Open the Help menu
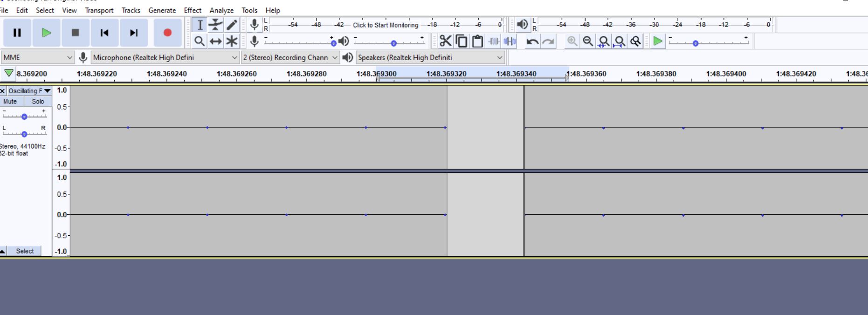Screen dimensions: 868x315 (x=273, y=10)
